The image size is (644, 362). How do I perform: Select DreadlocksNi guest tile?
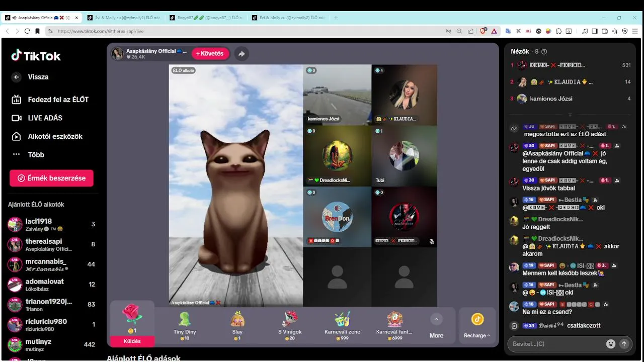(337, 156)
